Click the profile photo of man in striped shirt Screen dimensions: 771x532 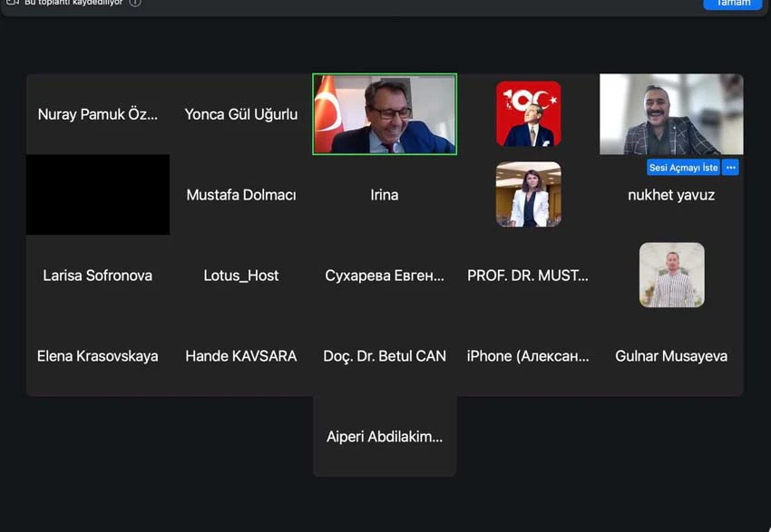[x=671, y=276]
